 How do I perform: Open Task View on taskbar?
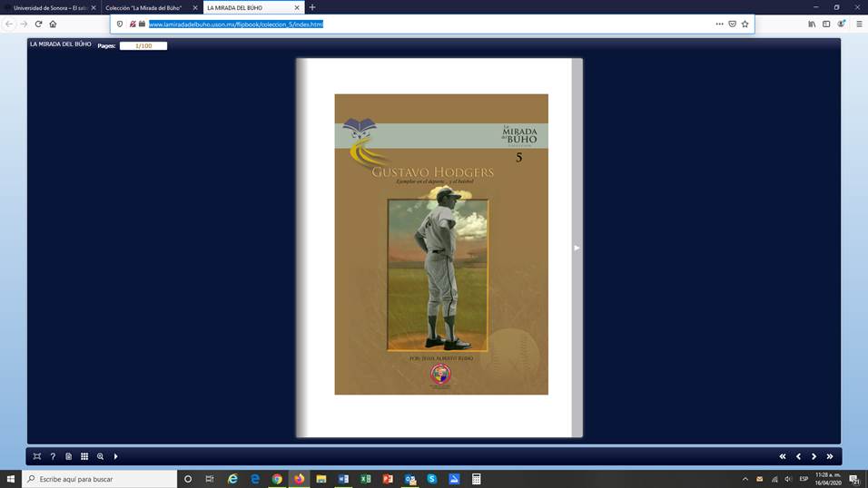(210, 479)
